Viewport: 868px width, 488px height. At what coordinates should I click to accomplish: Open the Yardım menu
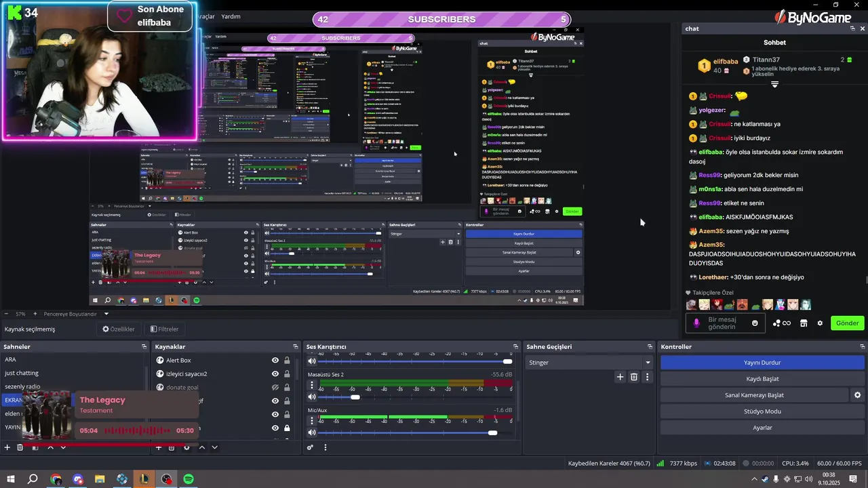(x=231, y=16)
